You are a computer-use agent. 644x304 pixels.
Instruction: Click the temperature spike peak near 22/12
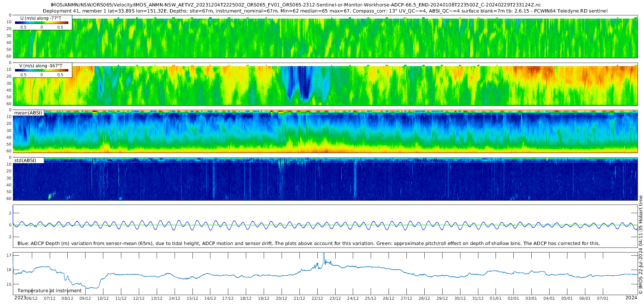click(x=324, y=254)
